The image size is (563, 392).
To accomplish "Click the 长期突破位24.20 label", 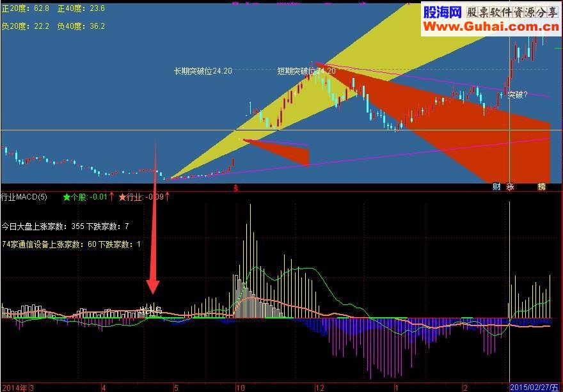I will (x=203, y=72).
